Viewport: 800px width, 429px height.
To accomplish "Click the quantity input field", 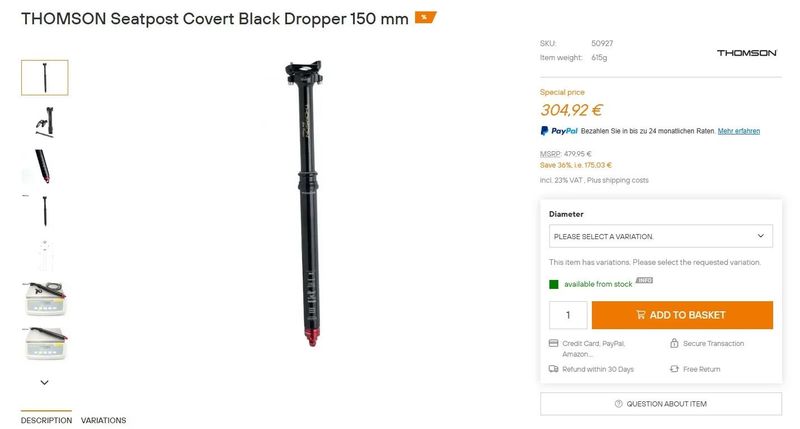I will pyautogui.click(x=568, y=315).
